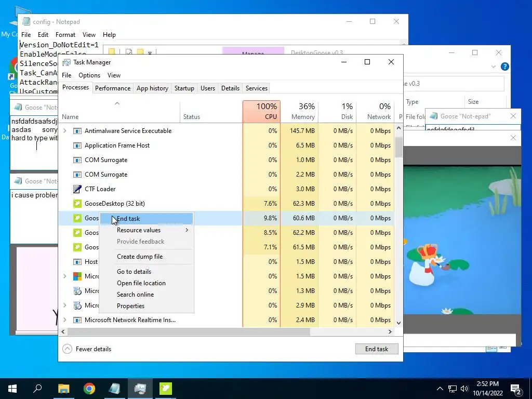Select GooseDesktop (32 bit) process name
Screen dimensions: 532x399
click(115, 204)
